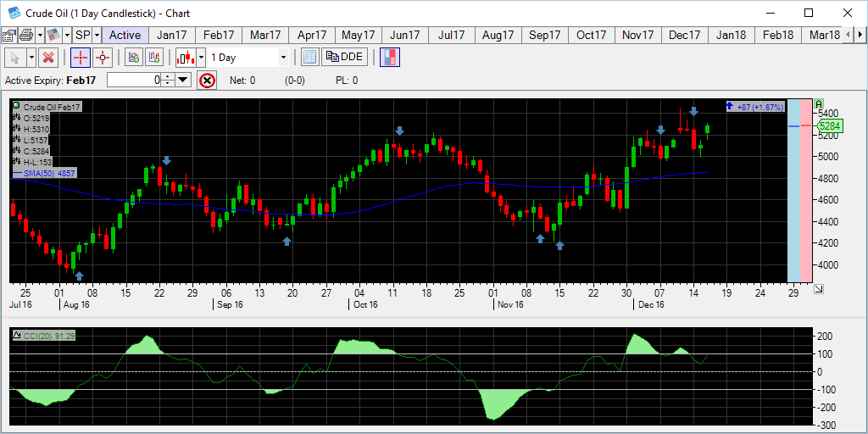Viewport: 868px width, 434px height.
Task: Toggle the blue-red order bar panel
Action: point(390,57)
